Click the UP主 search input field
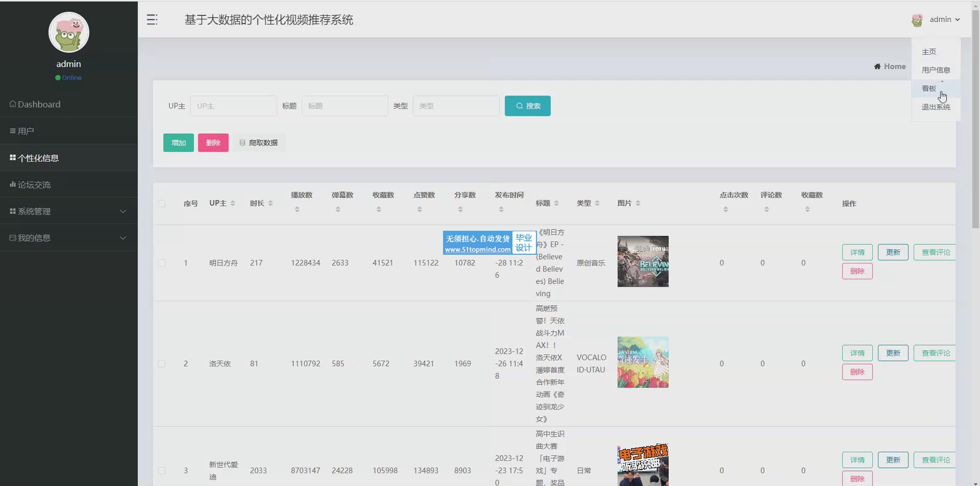This screenshot has height=486, width=980. click(x=234, y=106)
